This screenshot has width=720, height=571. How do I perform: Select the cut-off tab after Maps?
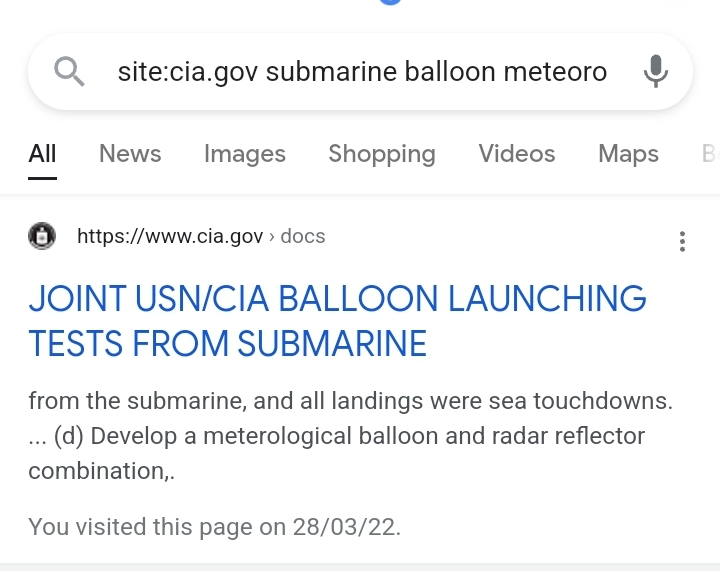pos(709,154)
